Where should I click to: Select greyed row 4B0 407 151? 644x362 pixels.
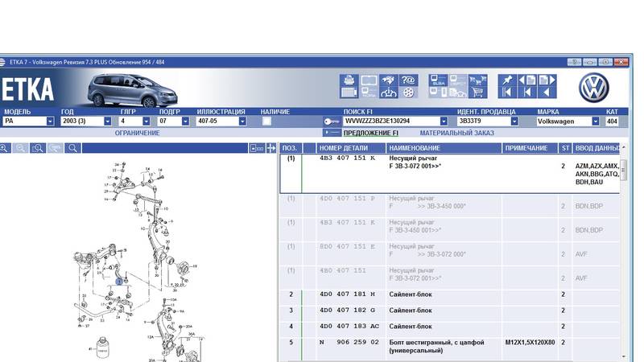tap(450, 278)
